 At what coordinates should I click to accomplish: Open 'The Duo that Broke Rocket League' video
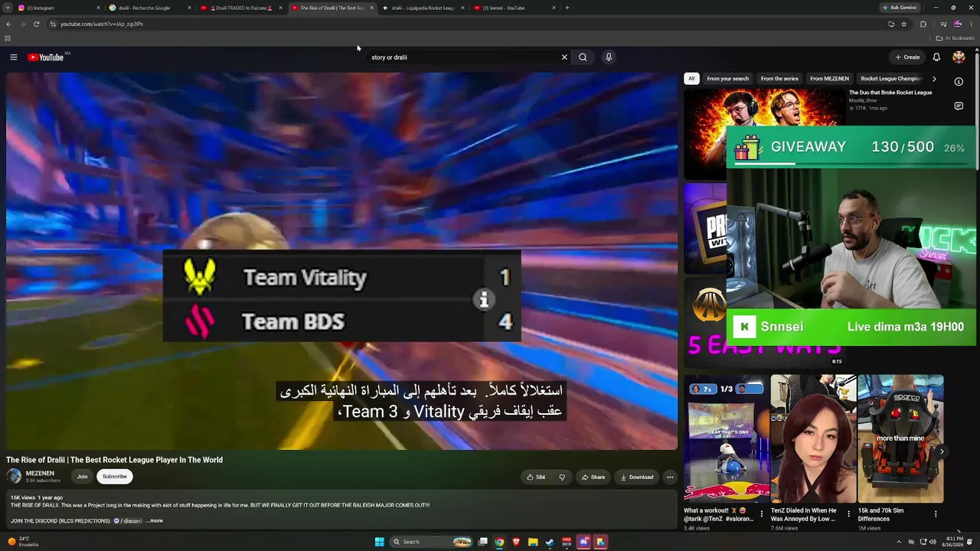[x=890, y=93]
